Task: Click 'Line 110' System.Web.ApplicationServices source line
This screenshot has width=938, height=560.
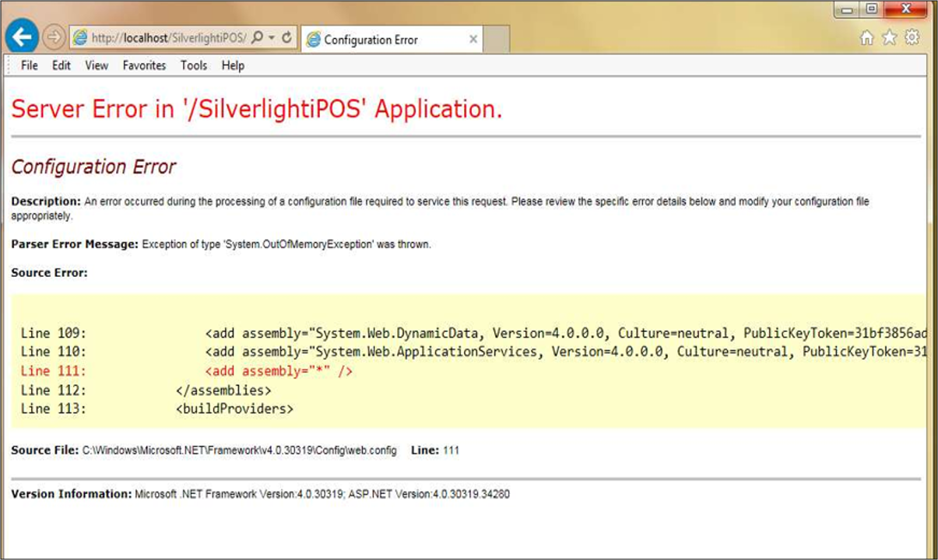Action: click(x=473, y=352)
